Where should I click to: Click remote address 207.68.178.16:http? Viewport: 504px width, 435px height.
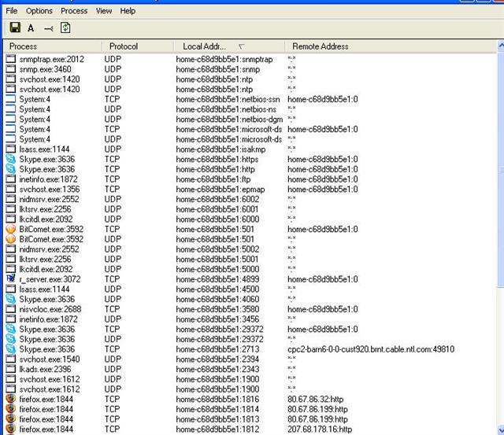click(320, 429)
